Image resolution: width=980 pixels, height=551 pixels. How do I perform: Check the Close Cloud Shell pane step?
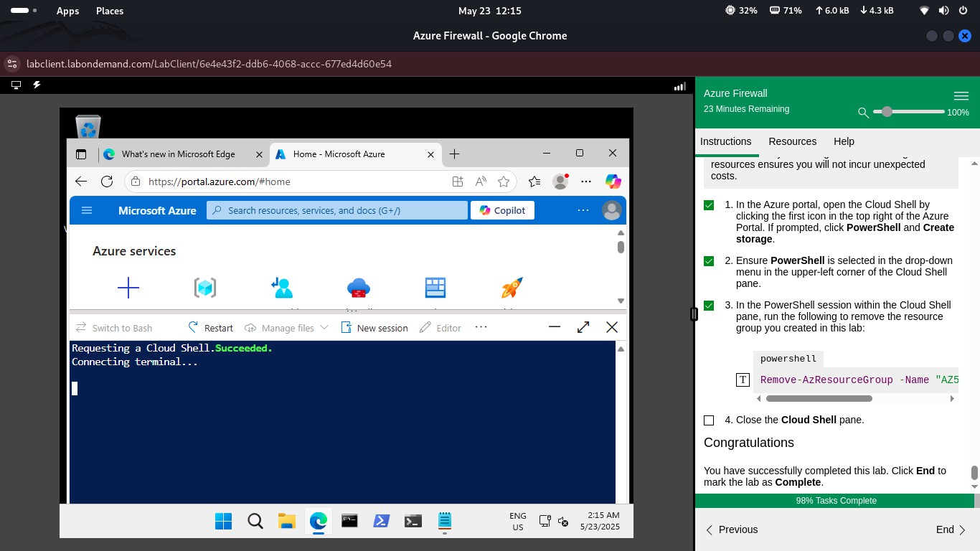click(709, 420)
